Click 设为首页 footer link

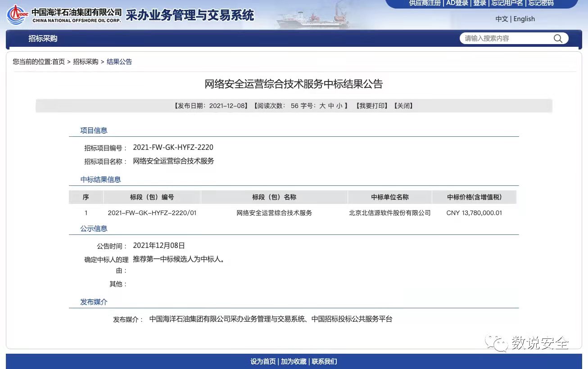[x=263, y=361]
